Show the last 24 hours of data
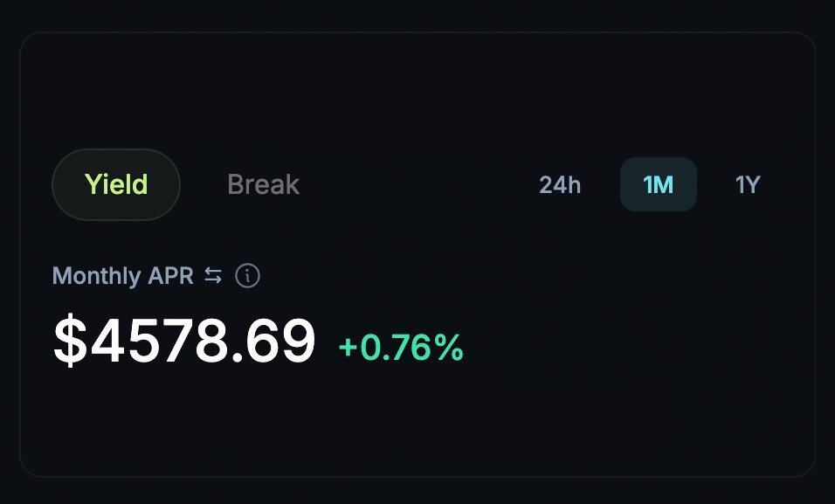Screen dimensions: 835x504 [560, 184]
